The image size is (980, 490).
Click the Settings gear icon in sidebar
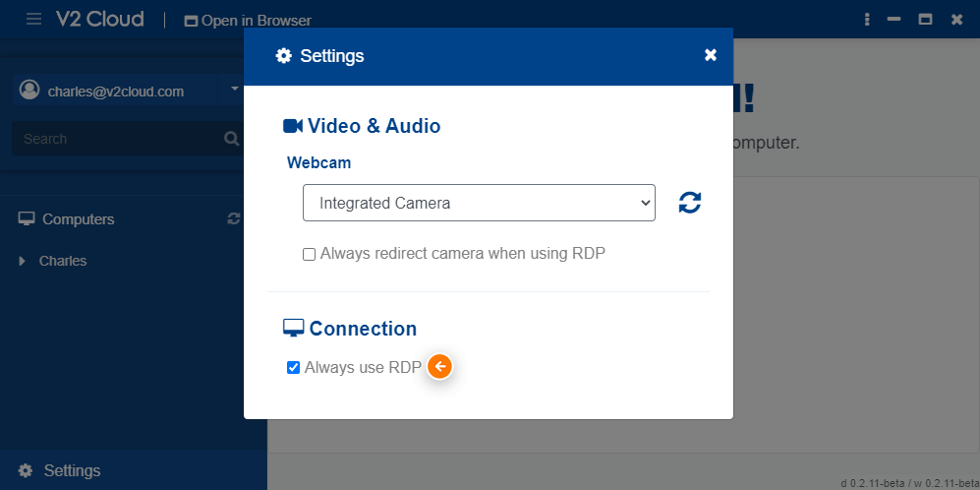click(25, 470)
